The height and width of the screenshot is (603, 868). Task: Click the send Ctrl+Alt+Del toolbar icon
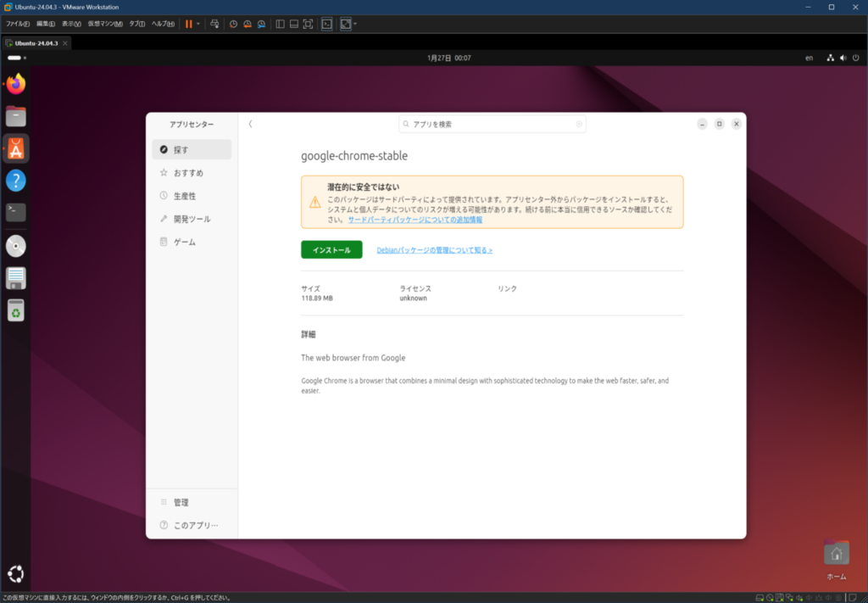tap(214, 24)
